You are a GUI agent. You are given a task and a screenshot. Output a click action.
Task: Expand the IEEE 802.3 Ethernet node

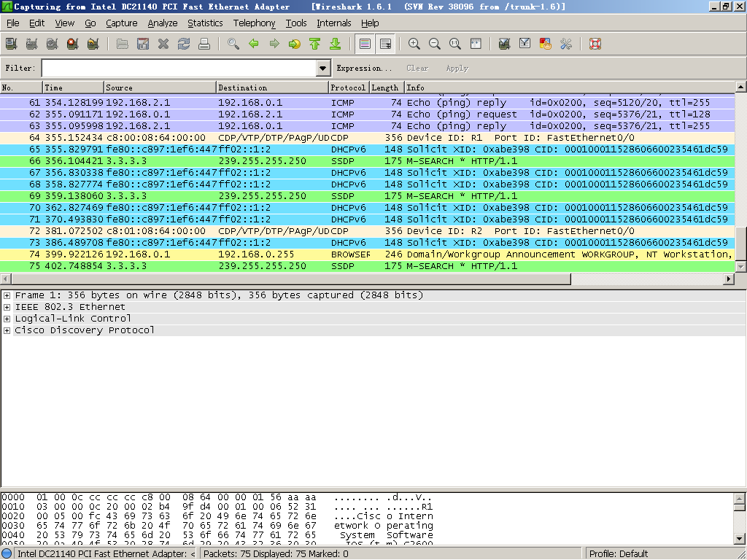[7, 307]
